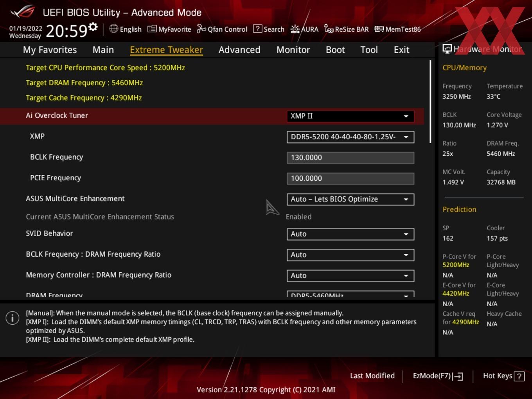Click the Search(F9) label
Image resolution: width=532 pixels, height=399 pixels.
point(274,29)
